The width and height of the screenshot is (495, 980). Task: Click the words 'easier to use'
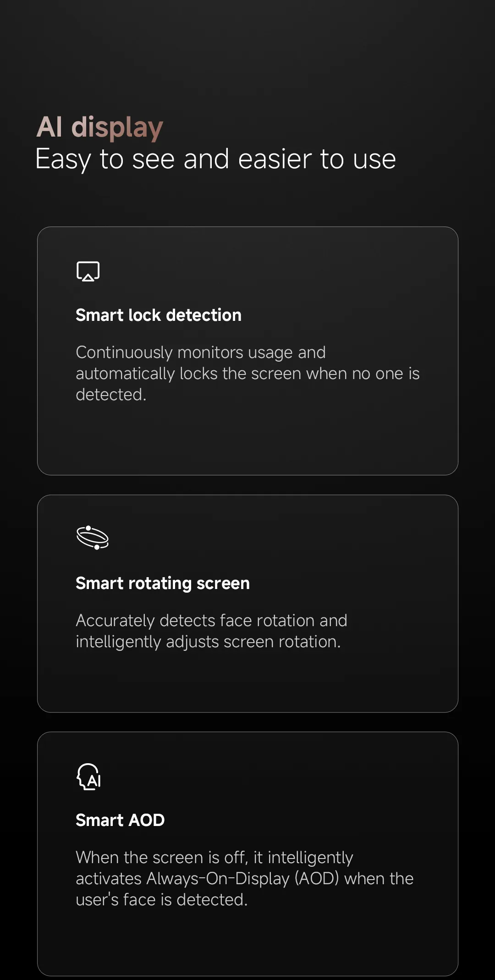pyautogui.click(x=317, y=159)
